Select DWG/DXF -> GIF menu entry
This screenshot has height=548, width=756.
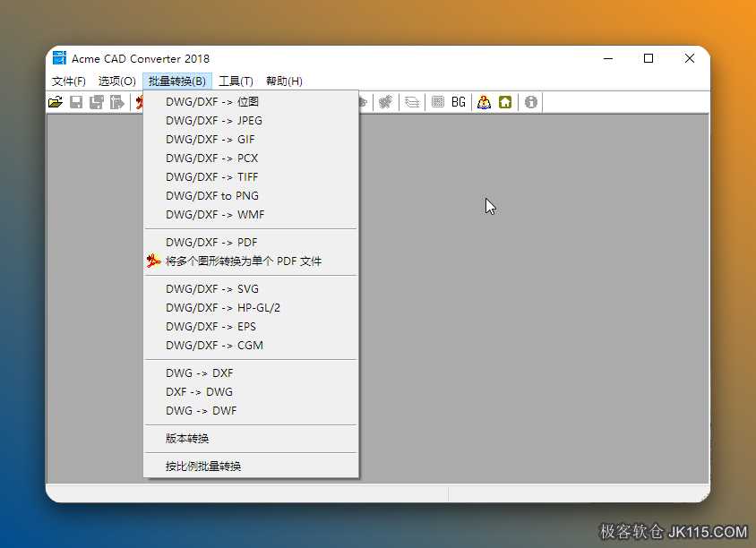click(251, 140)
